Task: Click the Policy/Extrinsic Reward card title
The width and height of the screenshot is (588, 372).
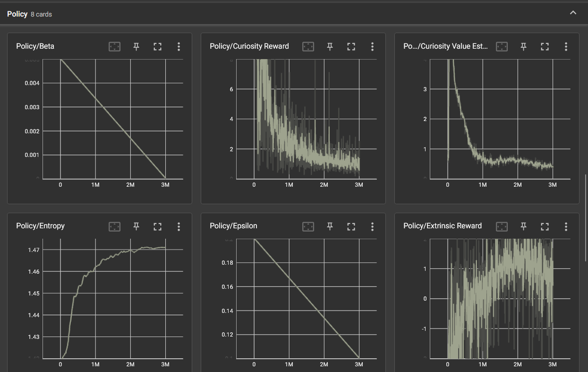Action: [443, 226]
